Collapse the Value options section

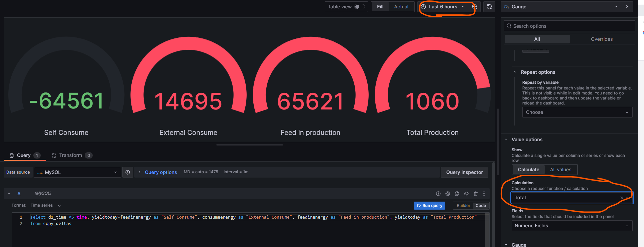[506, 140]
